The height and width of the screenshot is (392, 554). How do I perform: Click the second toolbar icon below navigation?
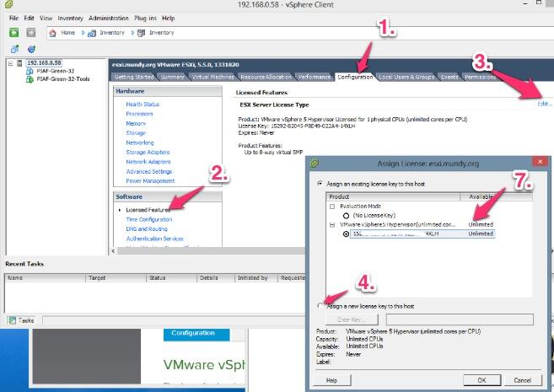click(x=31, y=49)
